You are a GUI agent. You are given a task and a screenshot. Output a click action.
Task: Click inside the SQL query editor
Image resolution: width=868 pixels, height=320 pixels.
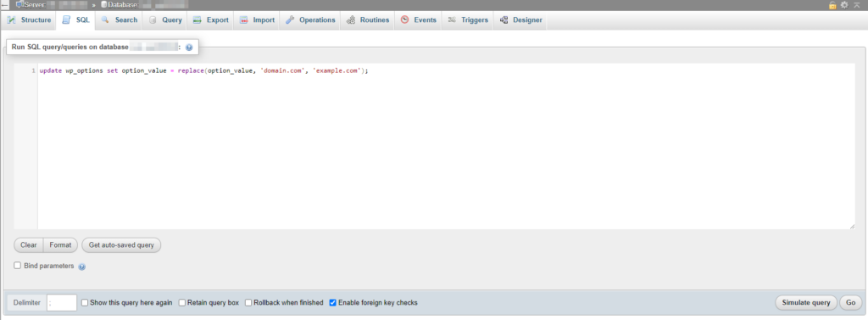446,146
